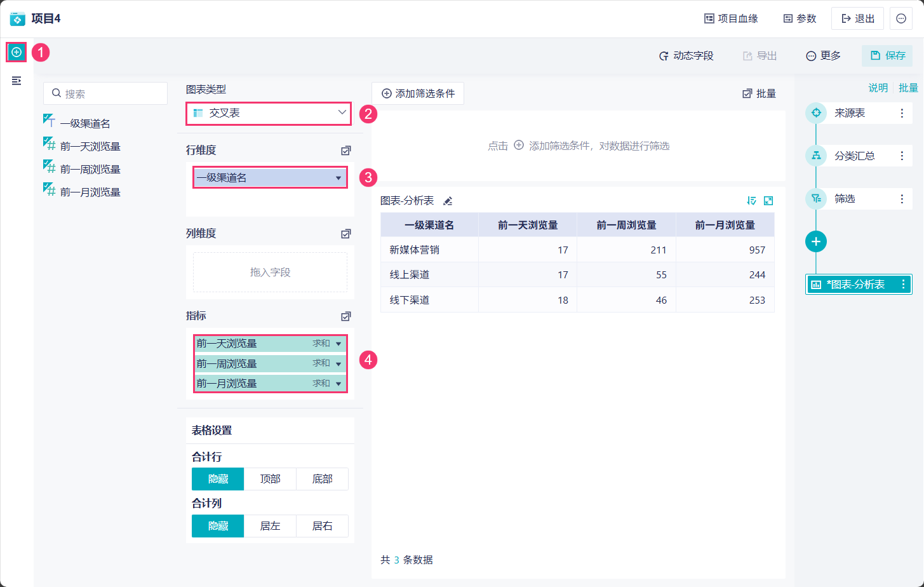924x587 pixels.
Task: Click the pencil icon to rename 图表-分析表
Action: click(448, 201)
